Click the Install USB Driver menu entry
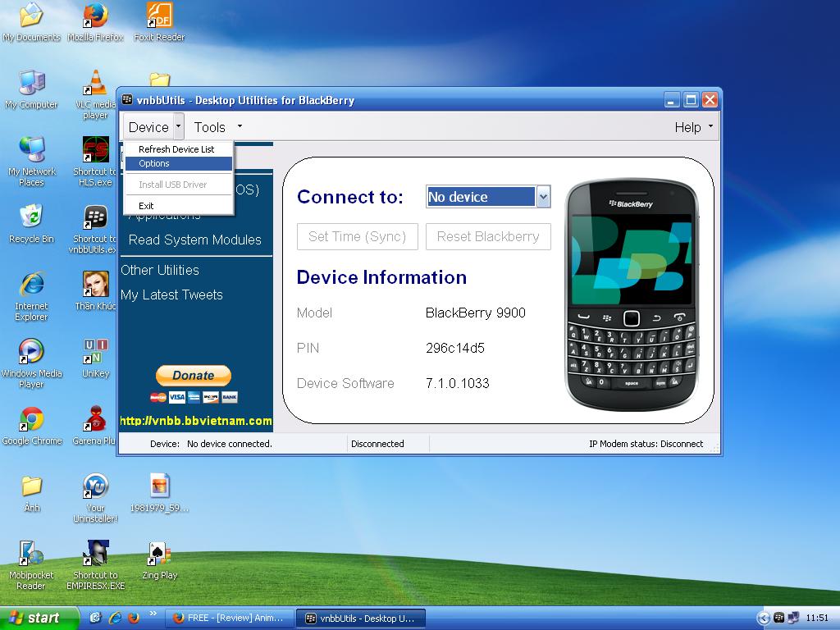The height and width of the screenshot is (630, 840). tap(179, 185)
